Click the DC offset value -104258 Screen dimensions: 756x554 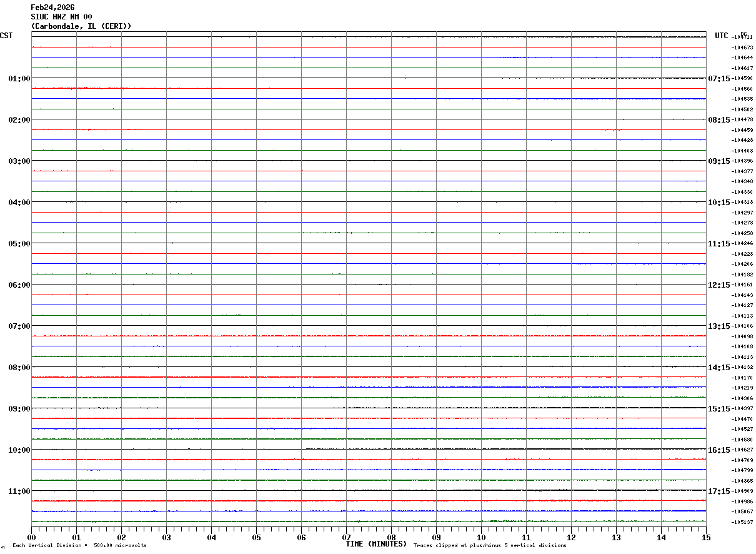[742, 233]
